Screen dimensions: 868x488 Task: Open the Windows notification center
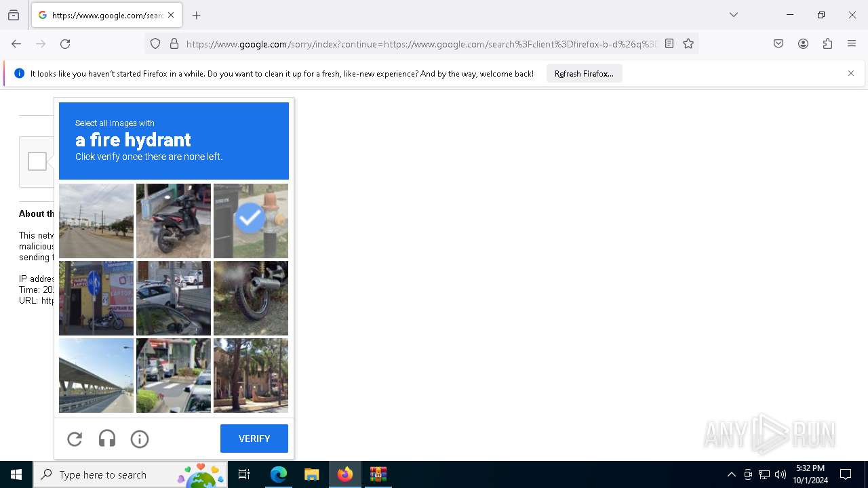pyautogui.click(x=846, y=474)
